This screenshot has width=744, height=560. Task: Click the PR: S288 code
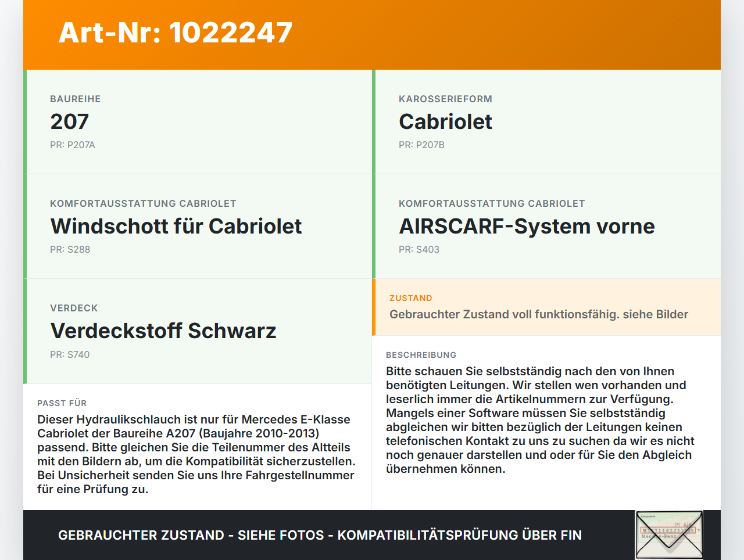coord(70,249)
